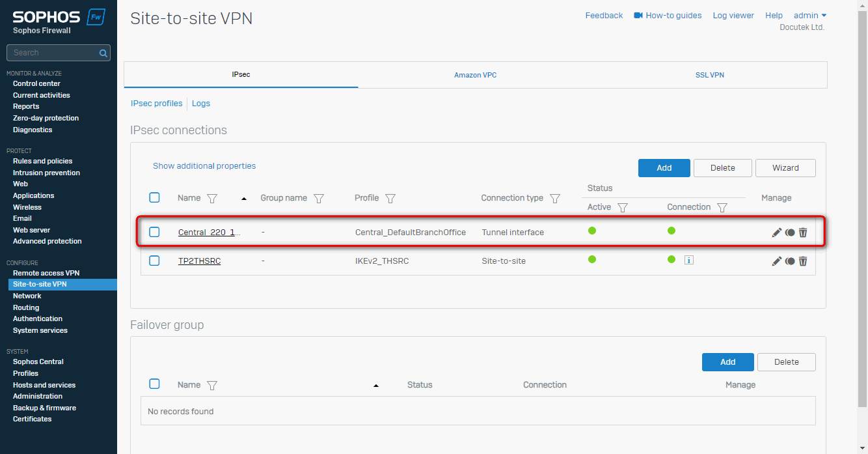
Task: Open Control center in the sidebar
Action: (36, 83)
